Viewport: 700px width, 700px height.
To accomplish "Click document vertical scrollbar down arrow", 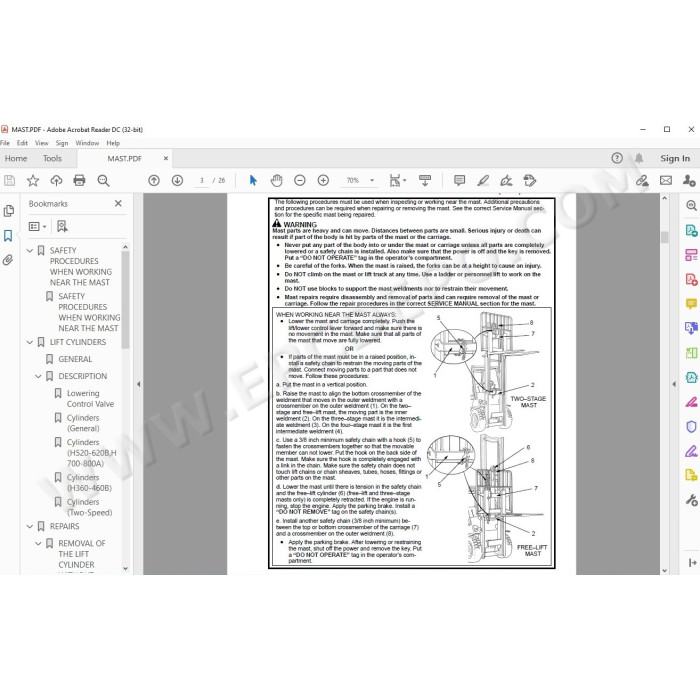I will point(664,570).
